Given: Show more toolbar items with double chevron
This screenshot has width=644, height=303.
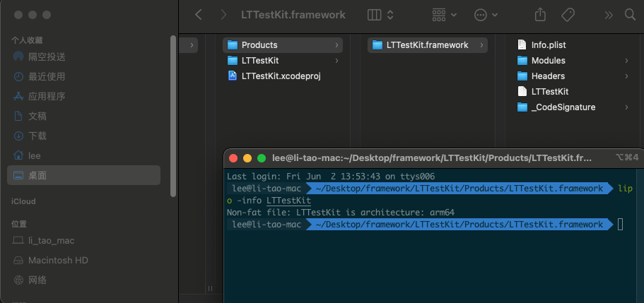Looking at the screenshot, I should click(608, 16).
